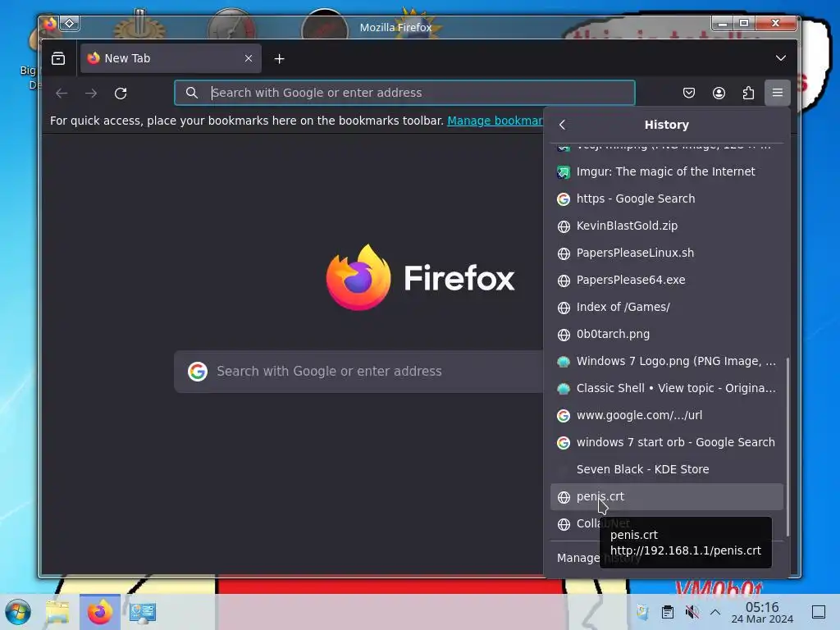The height and width of the screenshot is (630, 840).
Task: Click the Google search box on new tab page
Action: click(x=359, y=372)
